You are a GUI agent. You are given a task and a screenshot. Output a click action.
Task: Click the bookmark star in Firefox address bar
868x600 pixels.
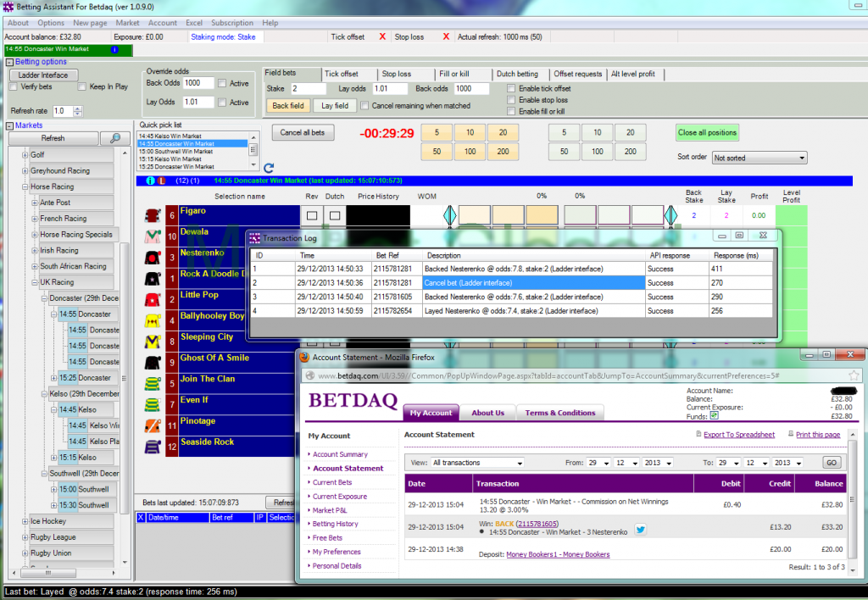854,375
